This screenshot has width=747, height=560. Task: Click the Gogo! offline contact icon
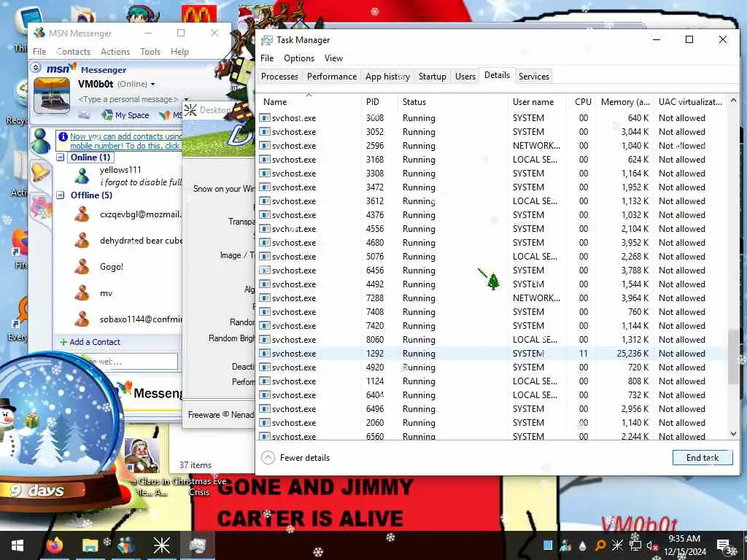coord(82,267)
